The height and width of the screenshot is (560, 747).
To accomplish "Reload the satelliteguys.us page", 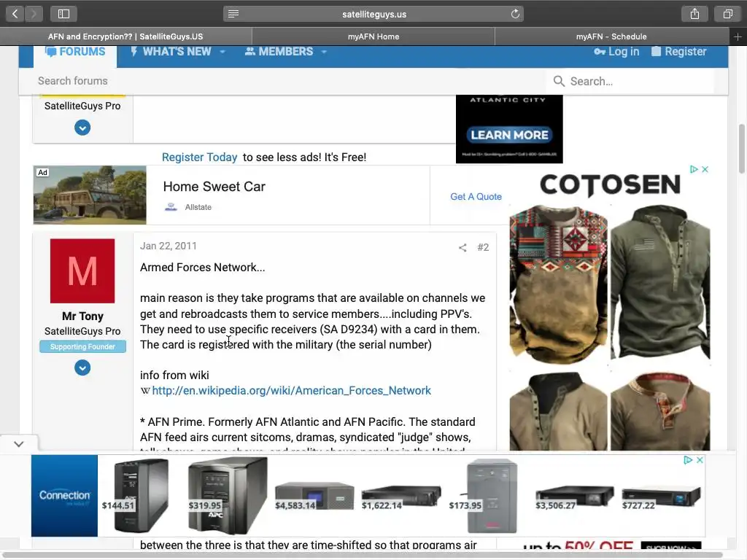I will (x=515, y=14).
